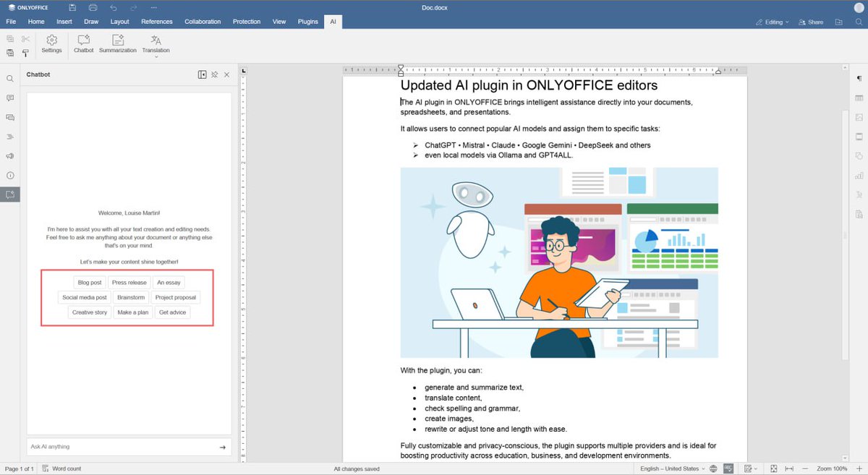
Task: Open the Comments panel in left sidebar
Action: tap(10, 98)
